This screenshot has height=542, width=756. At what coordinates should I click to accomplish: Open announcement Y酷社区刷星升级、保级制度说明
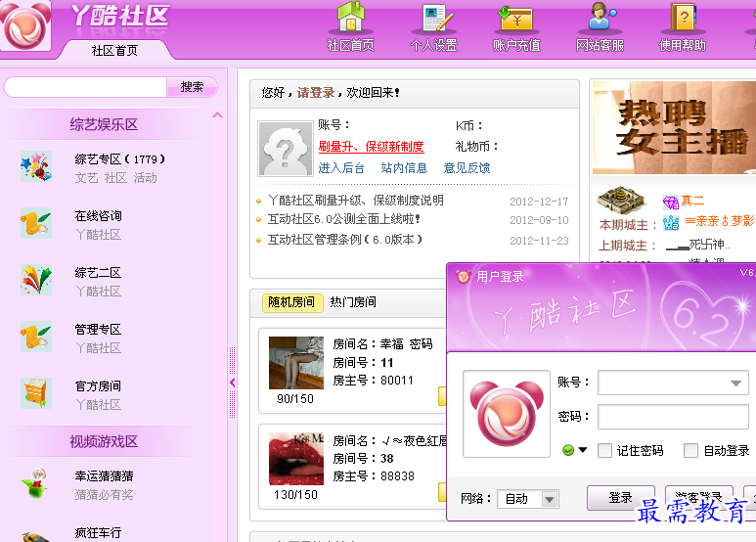[x=356, y=201]
